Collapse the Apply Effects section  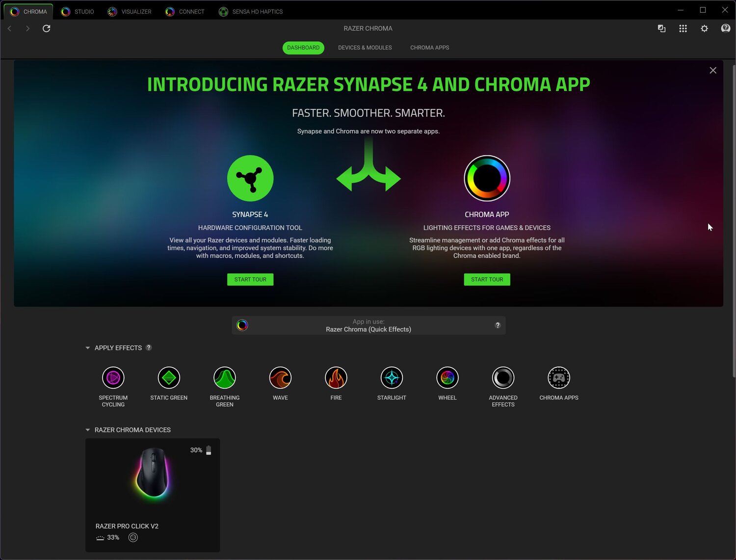pos(88,348)
